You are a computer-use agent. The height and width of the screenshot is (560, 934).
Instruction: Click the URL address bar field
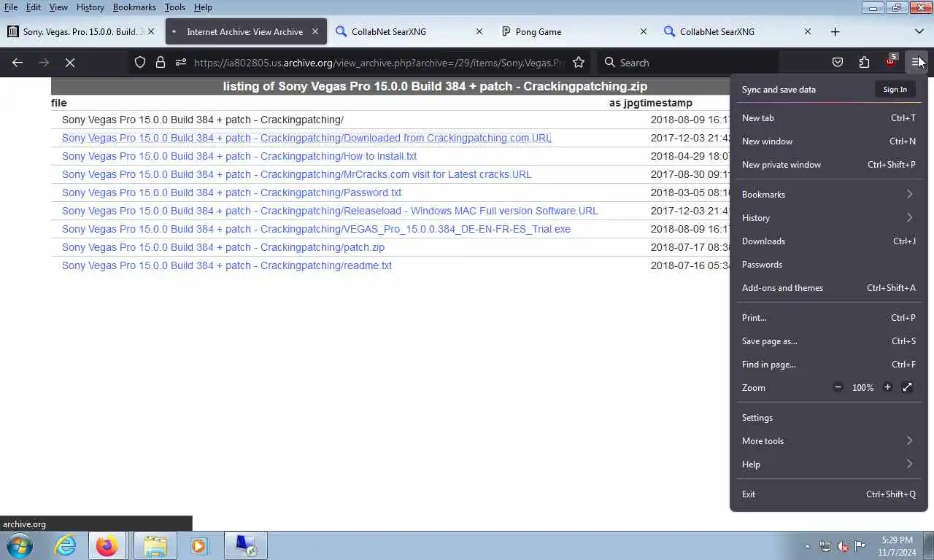click(379, 63)
